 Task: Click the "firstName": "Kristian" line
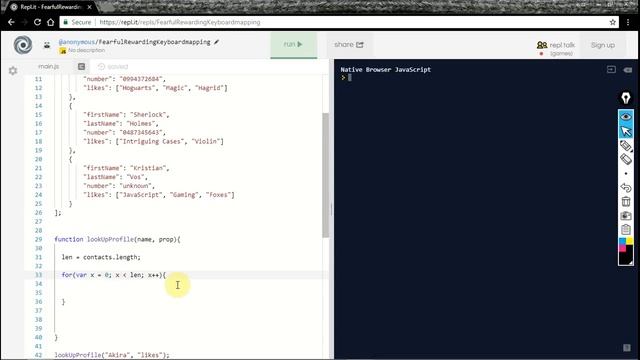coord(126,168)
